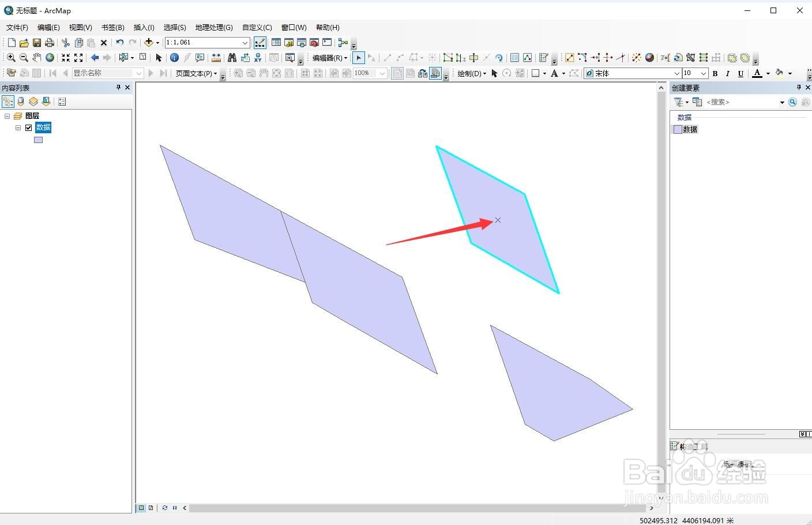Image resolution: width=812 pixels, height=525 pixels.
Task: Pause drawing button at map bottom
Action: 175,508
